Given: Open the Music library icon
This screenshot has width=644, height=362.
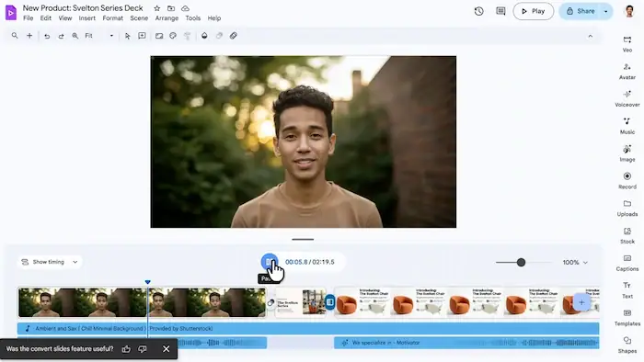Looking at the screenshot, I should [x=627, y=126].
